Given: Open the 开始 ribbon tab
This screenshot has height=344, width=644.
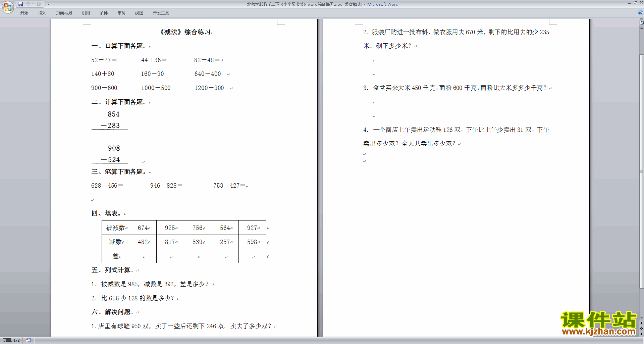Looking at the screenshot, I should 24,13.
